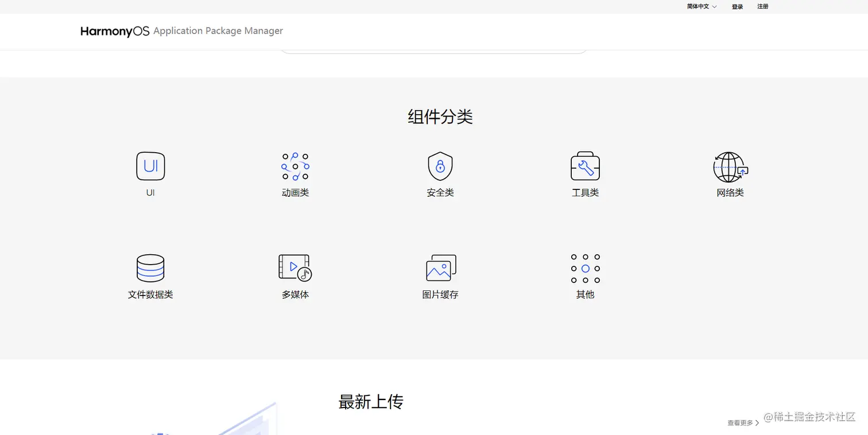The width and height of the screenshot is (868, 435).
Task: Click the Application Package Manager title
Action: click(218, 31)
